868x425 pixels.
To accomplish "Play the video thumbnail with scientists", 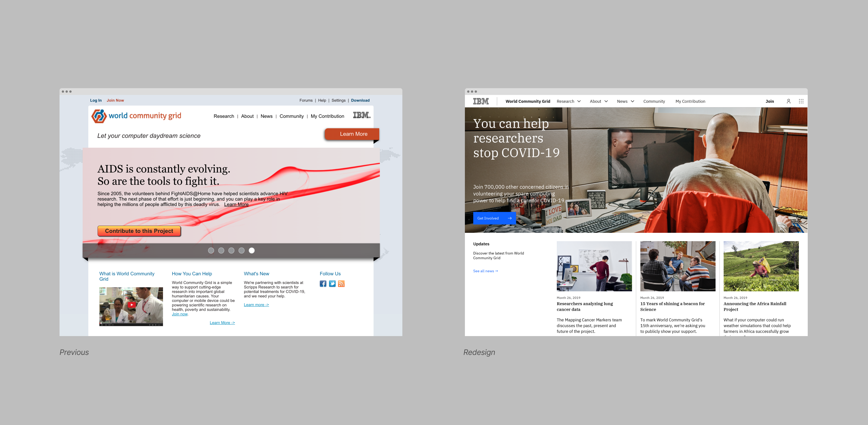I will click(131, 305).
